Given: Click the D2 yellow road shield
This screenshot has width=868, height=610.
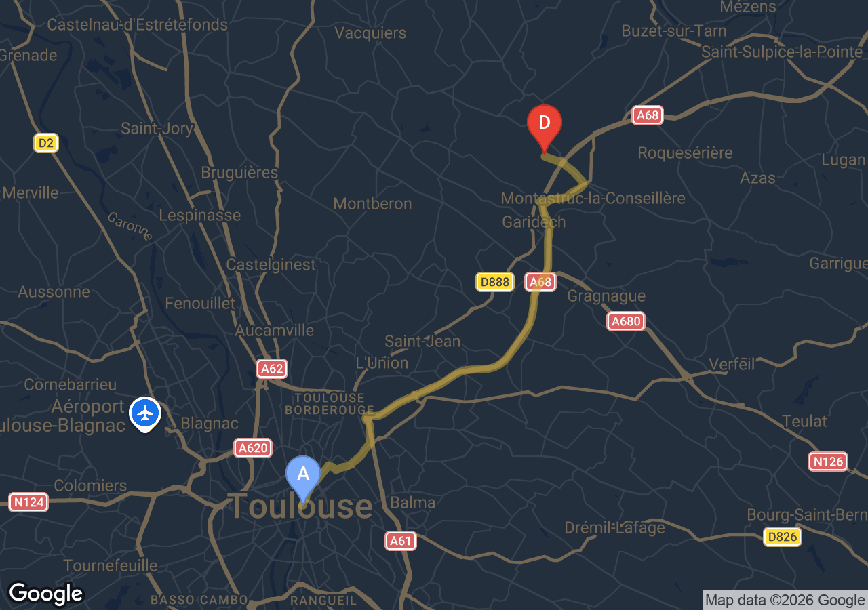Looking at the screenshot, I should tap(46, 143).
